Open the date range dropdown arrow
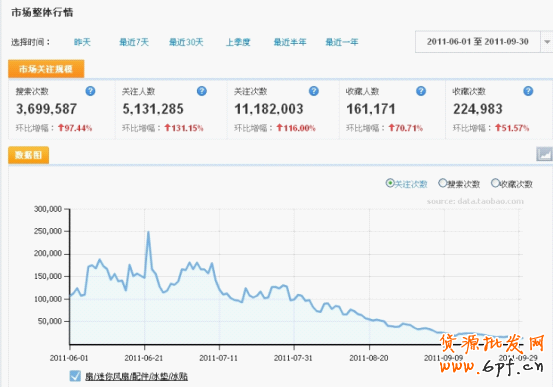Viewport: 554px width, 388px height. pyautogui.click(x=547, y=42)
